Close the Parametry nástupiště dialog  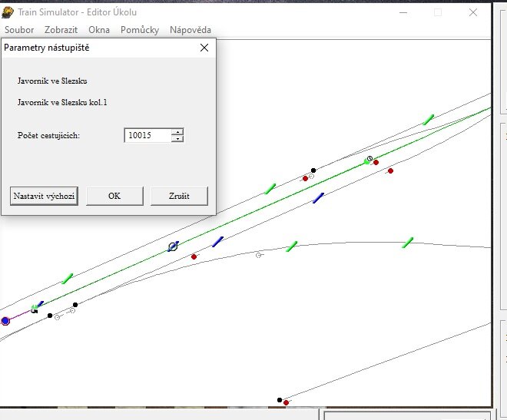[204, 48]
